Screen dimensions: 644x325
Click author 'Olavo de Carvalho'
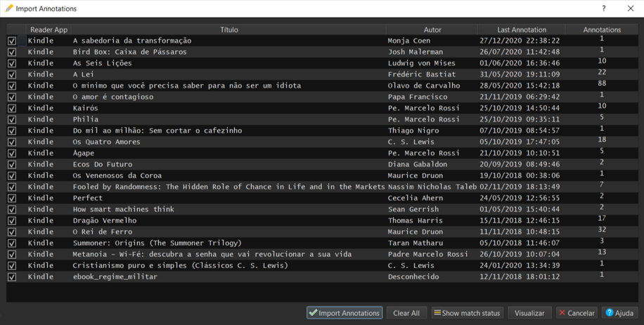tap(424, 85)
